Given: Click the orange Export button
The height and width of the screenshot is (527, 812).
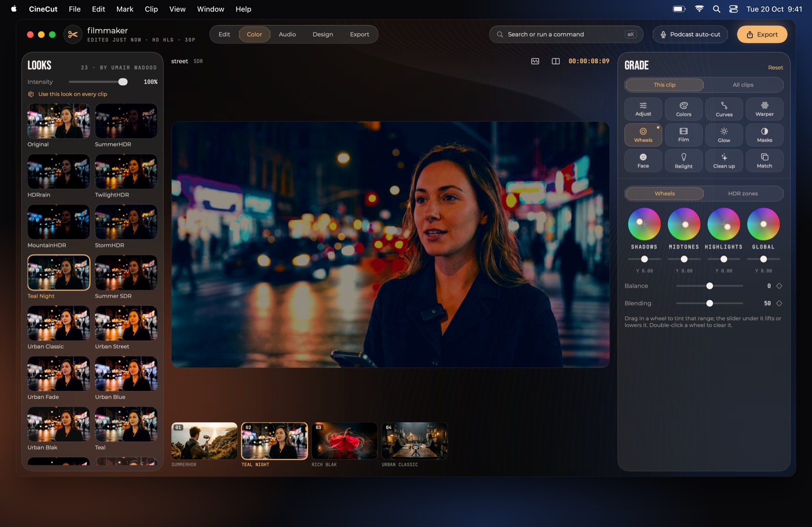Looking at the screenshot, I should tap(762, 34).
